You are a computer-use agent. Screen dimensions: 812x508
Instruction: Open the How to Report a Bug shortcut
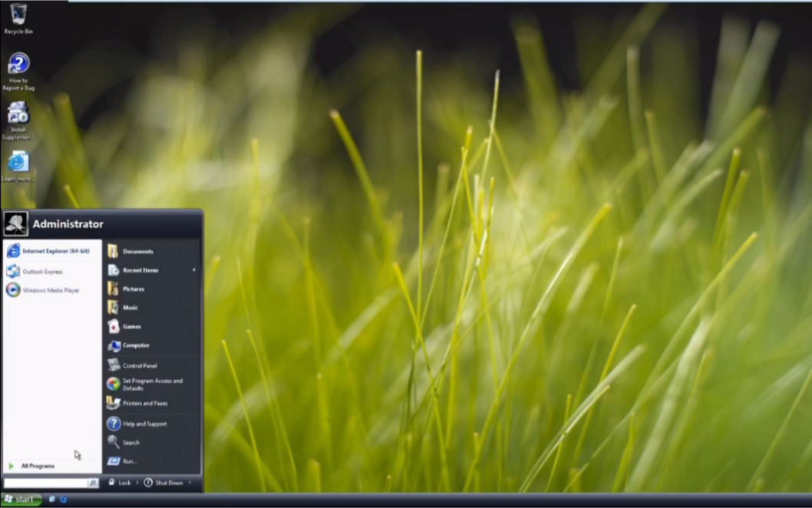click(x=18, y=71)
